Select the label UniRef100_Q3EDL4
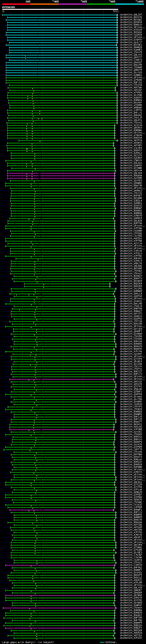 coord(131,201)
